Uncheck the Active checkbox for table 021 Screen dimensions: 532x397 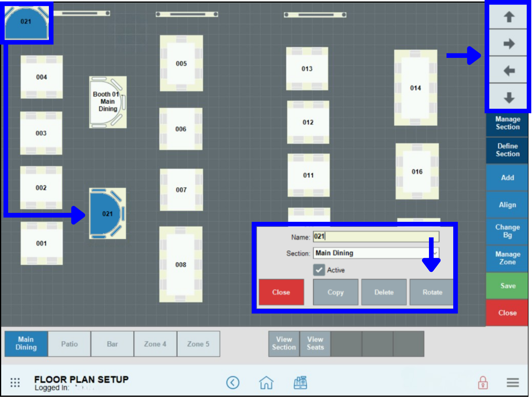[x=319, y=270]
